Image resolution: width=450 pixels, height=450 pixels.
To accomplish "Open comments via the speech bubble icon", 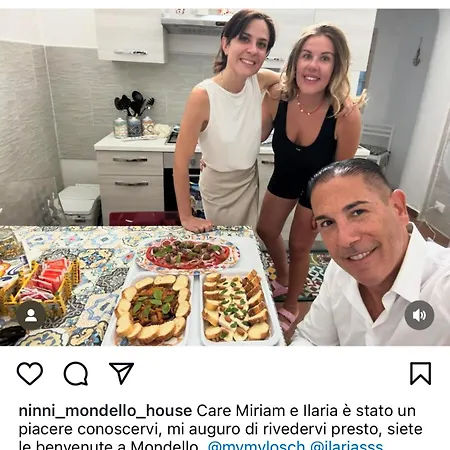I will pos(76,373).
